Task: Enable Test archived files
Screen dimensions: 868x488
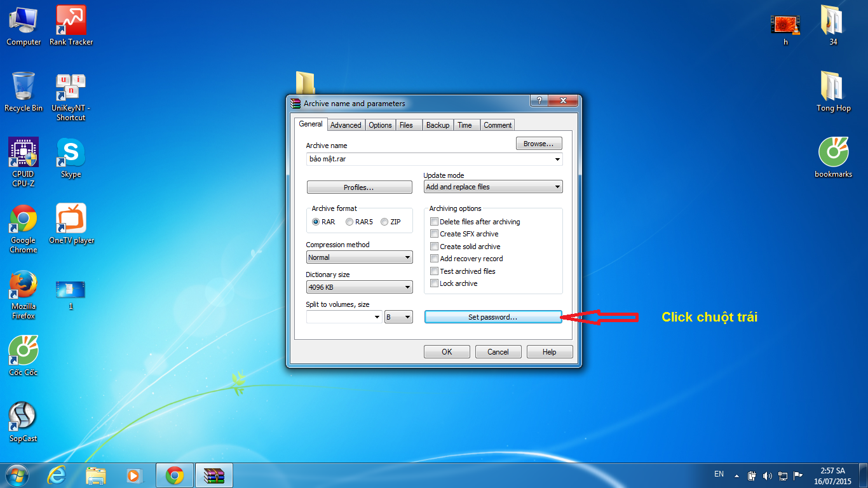Action: [463, 271]
